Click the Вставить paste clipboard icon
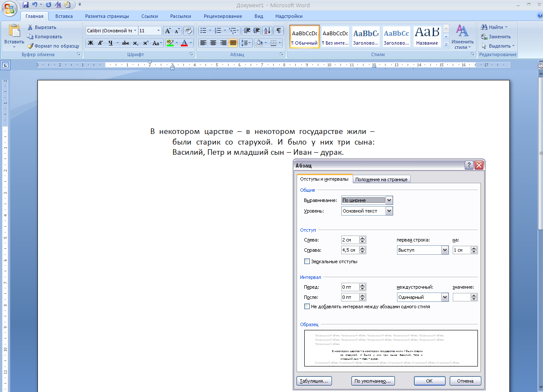This screenshot has height=392, width=543. pyautogui.click(x=14, y=31)
